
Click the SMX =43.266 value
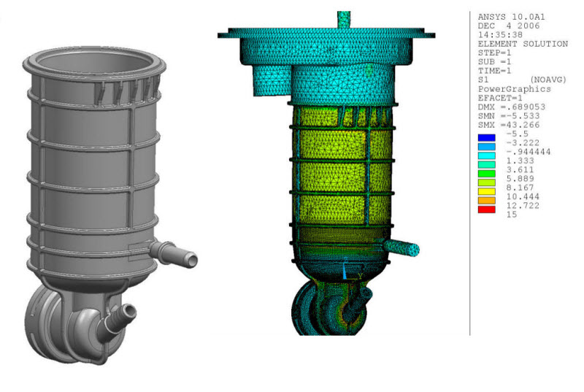(508, 125)
